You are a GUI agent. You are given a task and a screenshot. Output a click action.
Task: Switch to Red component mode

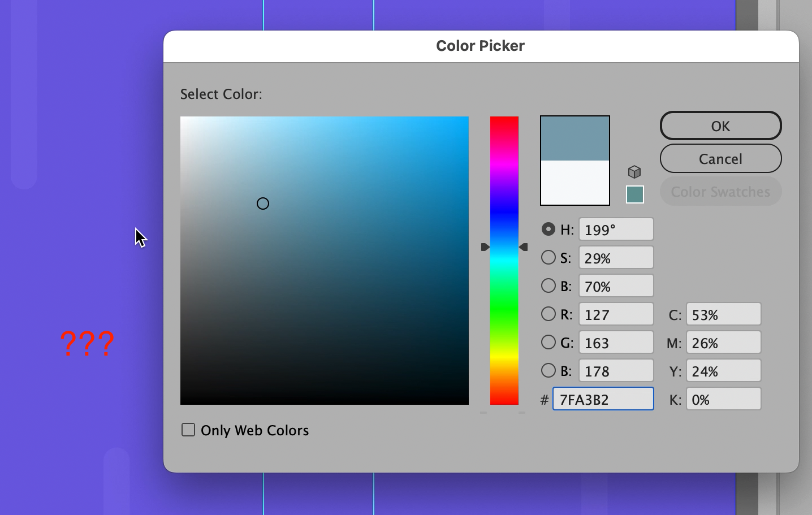tap(548, 314)
